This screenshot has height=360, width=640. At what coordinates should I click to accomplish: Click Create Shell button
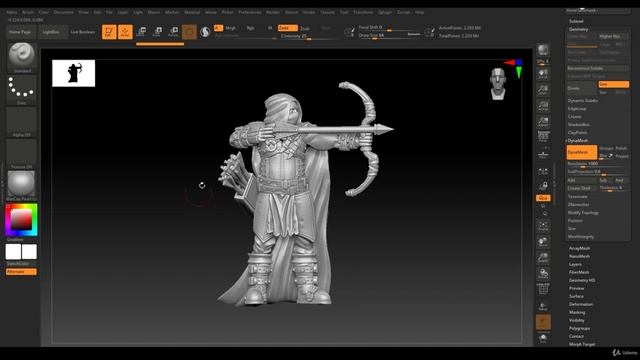[x=582, y=188]
